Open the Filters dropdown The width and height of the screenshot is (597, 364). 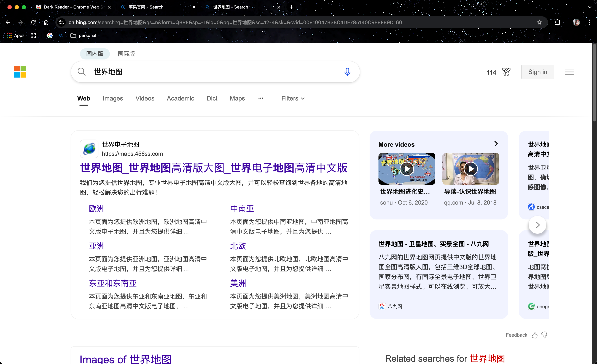point(293,98)
